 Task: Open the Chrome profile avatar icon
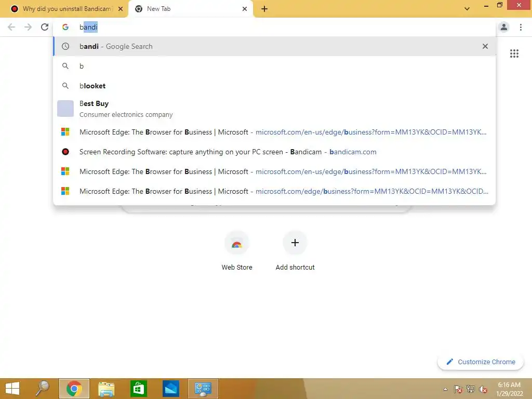[x=504, y=27]
